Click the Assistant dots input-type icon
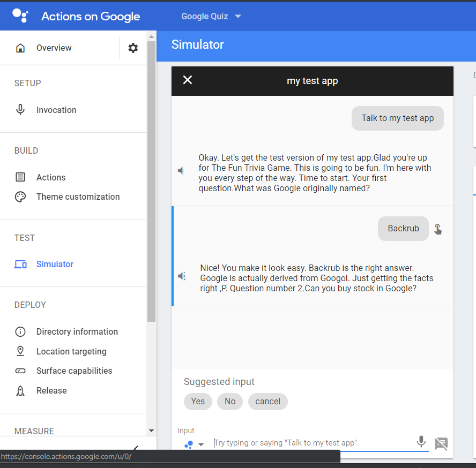Image resolution: width=476 pixels, height=468 pixels. tap(189, 444)
